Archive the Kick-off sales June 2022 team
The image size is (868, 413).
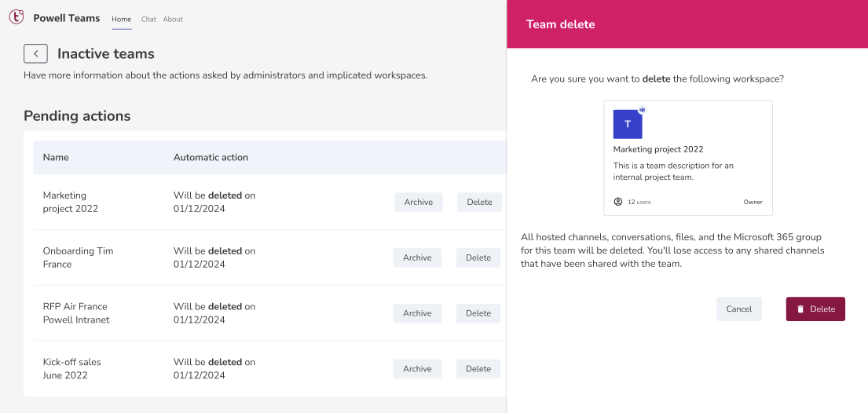click(417, 369)
